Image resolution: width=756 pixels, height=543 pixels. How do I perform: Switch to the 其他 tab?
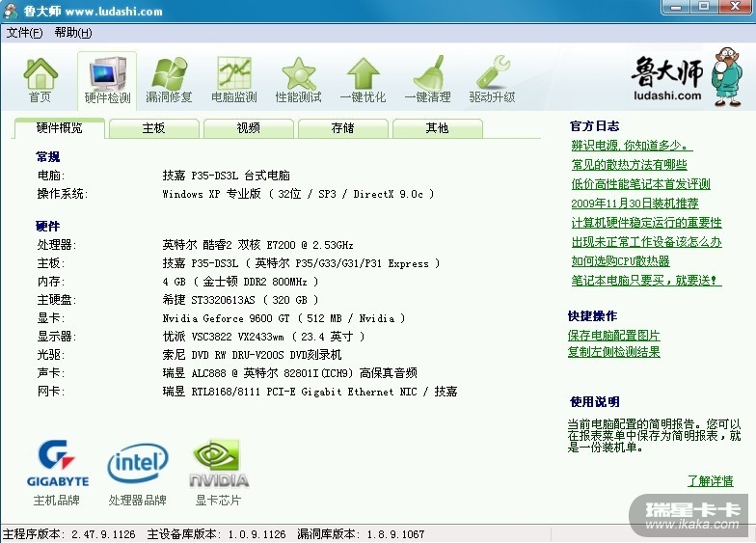438,128
